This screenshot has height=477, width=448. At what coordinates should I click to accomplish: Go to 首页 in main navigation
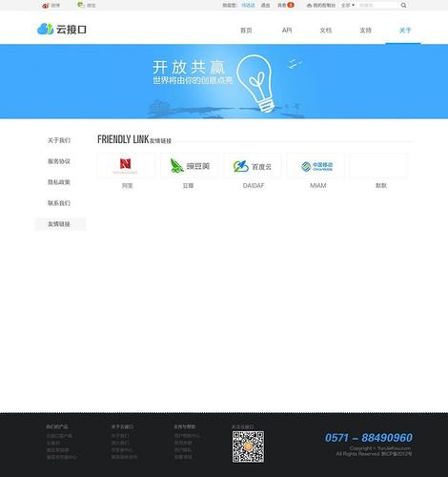(x=246, y=31)
